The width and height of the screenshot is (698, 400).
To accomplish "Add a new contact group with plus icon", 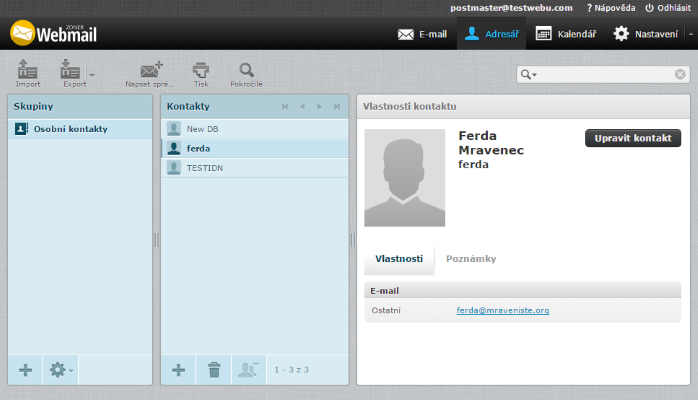I will click(26, 370).
